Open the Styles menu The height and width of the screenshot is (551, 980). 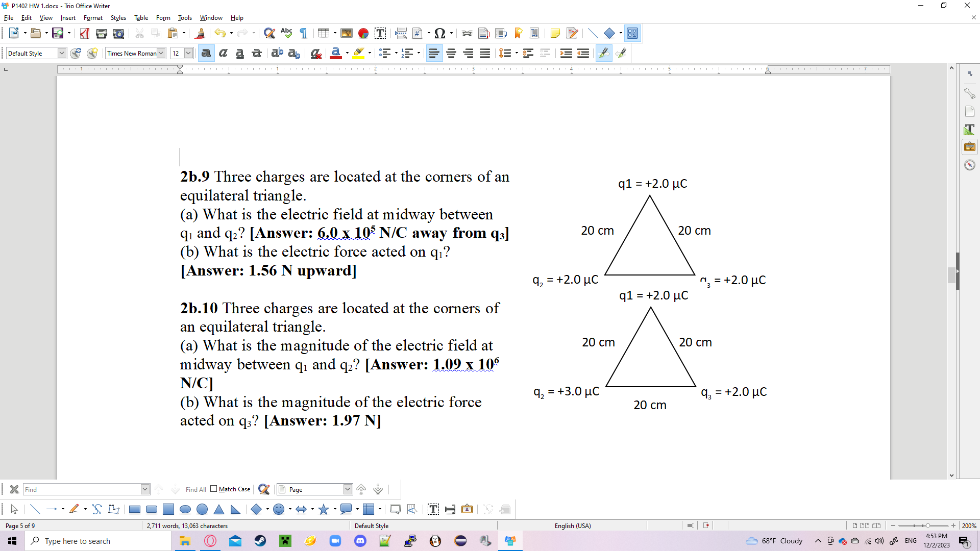click(x=118, y=18)
